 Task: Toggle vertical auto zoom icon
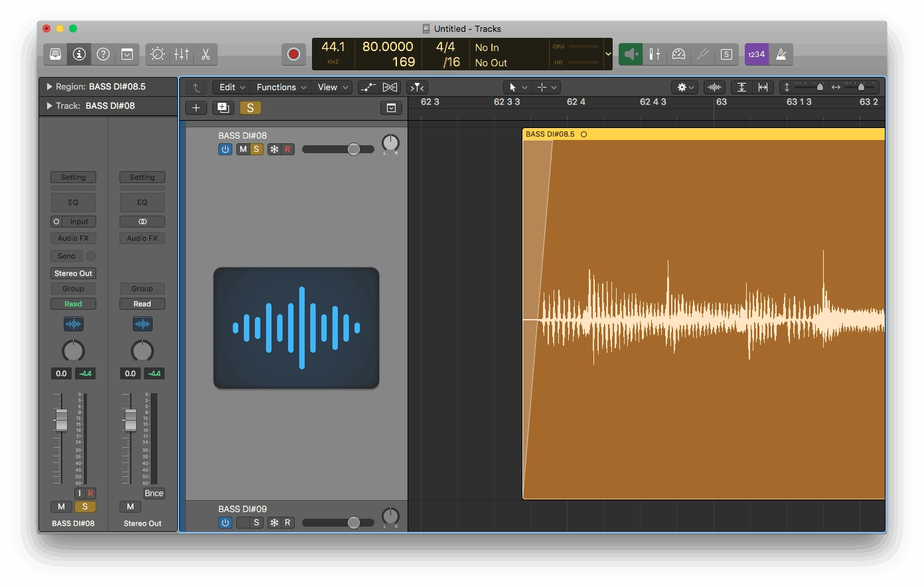point(741,88)
